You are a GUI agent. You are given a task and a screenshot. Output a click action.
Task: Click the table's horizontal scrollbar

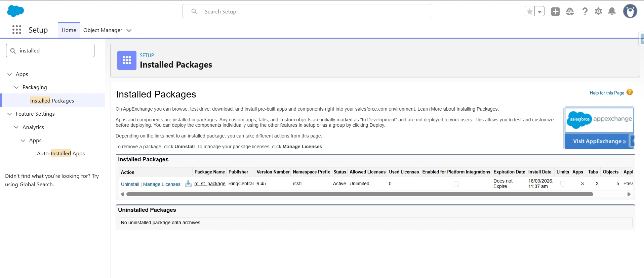click(x=360, y=194)
